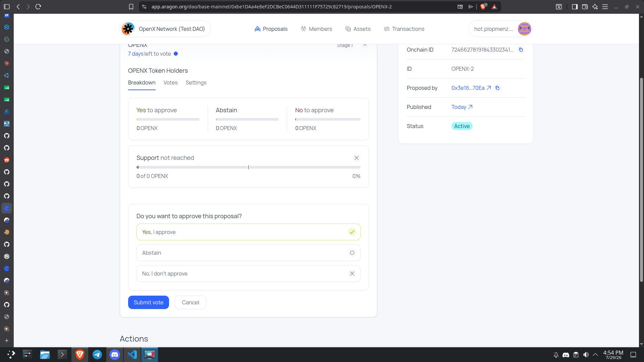This screenshot has height=362, width=644.
Task: Click the 'Support not reached' X indicator
Action: [x=357, y=158]
